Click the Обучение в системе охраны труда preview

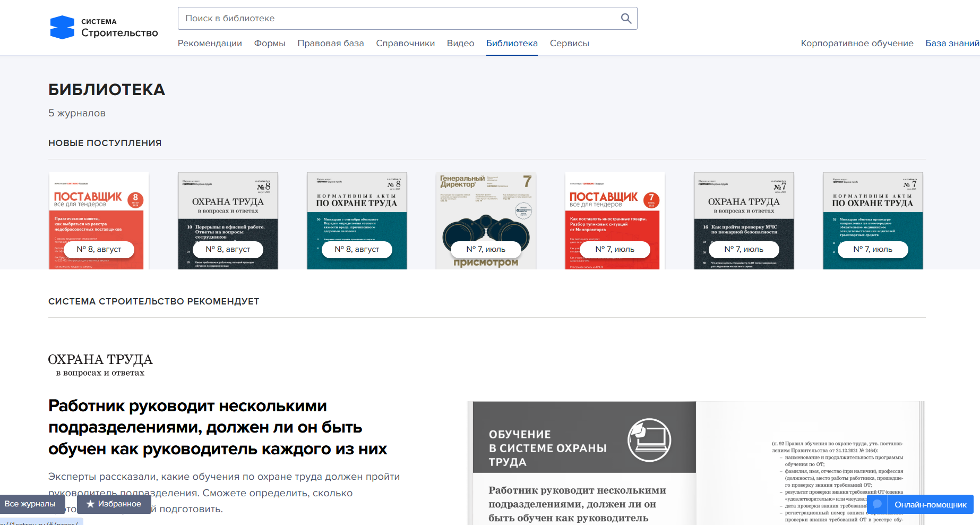click(x=584, y=462)
